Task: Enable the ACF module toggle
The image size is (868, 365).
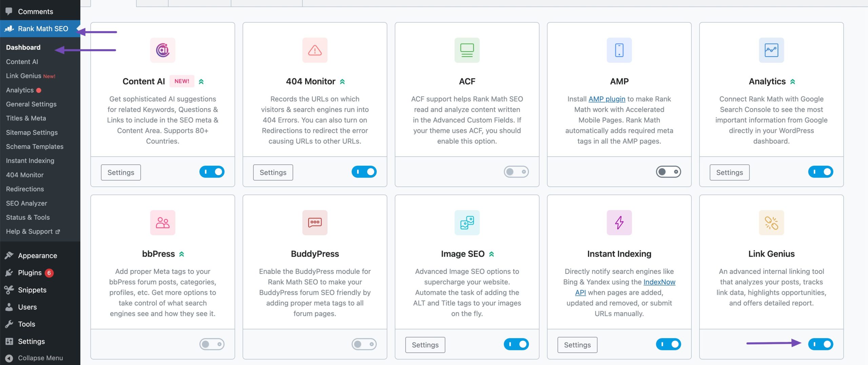Action: (516, 171)
